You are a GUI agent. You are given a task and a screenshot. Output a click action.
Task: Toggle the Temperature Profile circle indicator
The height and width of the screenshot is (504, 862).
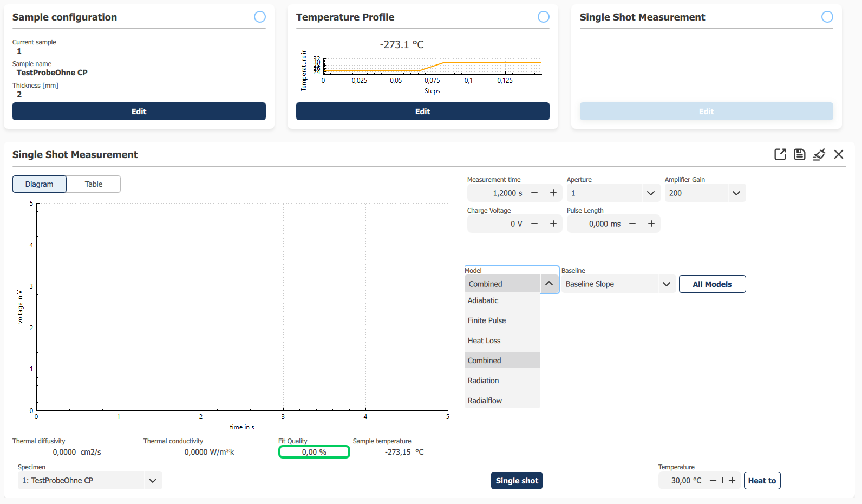(544, 17)
